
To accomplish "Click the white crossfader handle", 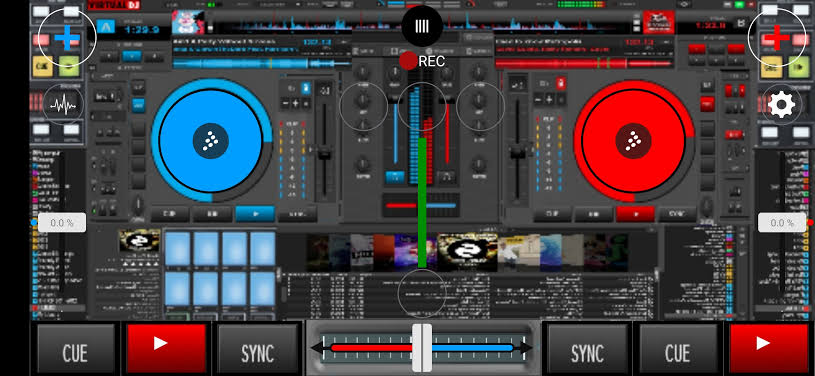I will pos(422,348).
